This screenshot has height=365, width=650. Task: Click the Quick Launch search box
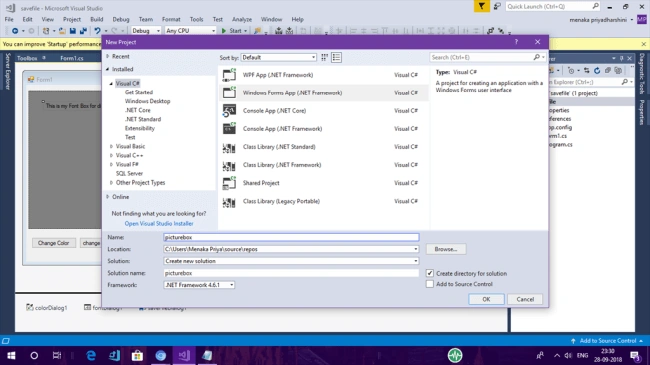[x=549, y=6]
